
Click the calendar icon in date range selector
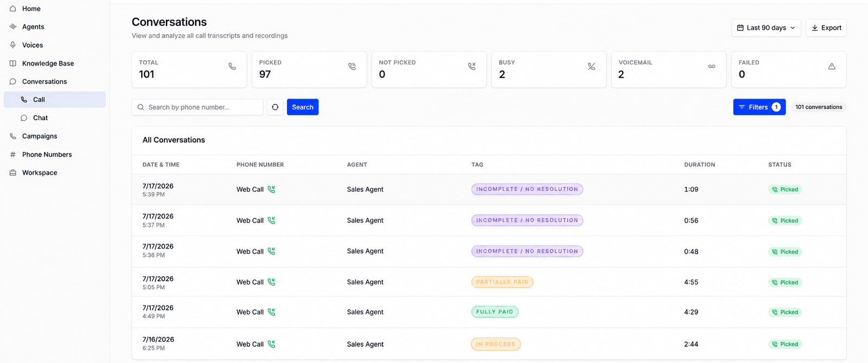click(740, 28)
